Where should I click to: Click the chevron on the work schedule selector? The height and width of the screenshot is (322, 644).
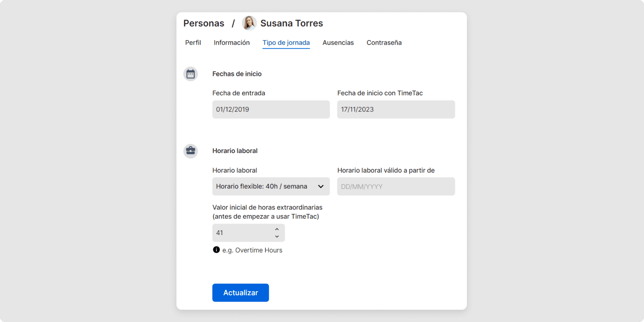(x=320, y=186)
